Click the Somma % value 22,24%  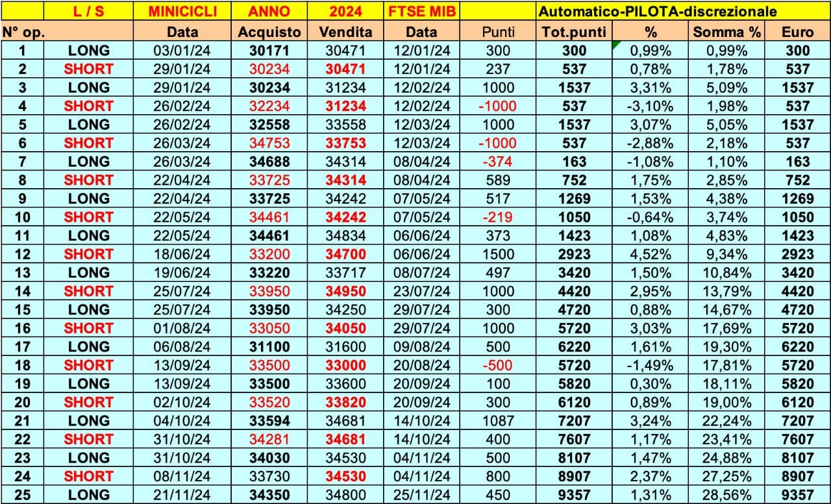726,420
